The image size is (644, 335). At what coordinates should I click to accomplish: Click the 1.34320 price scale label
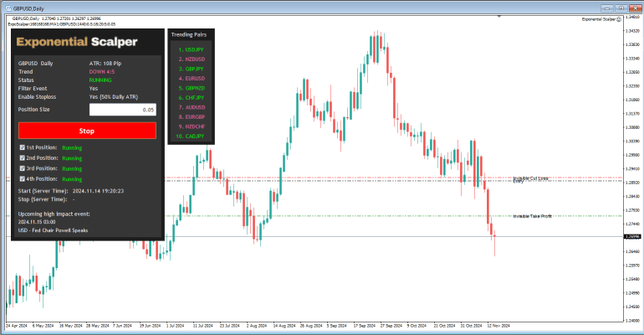[633, 30]
